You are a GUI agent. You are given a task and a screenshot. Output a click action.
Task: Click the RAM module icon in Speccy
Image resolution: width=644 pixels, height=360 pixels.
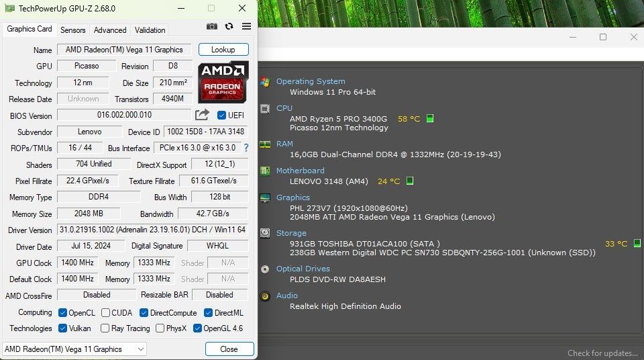click(265, 144)
